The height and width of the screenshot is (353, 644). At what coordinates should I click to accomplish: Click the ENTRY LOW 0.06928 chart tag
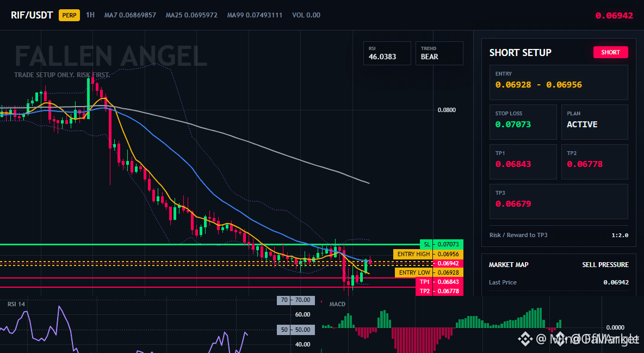(429, 273)
